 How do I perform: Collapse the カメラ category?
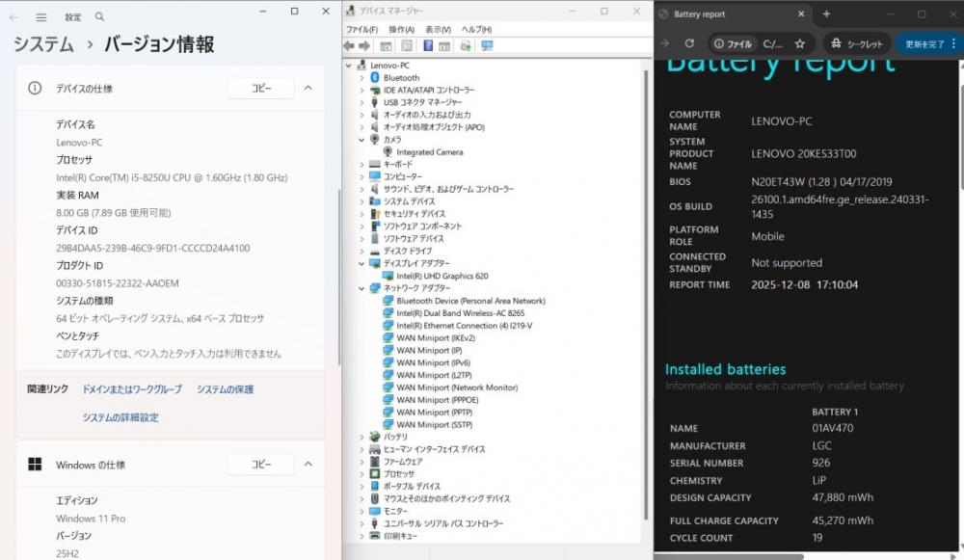[361, 140]
